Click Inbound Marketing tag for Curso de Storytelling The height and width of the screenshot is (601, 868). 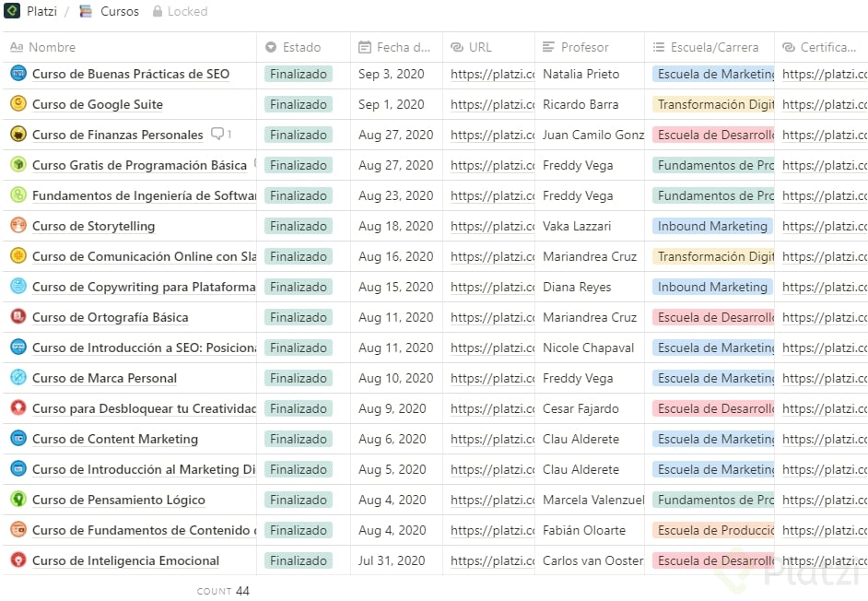tap(712, 226)
